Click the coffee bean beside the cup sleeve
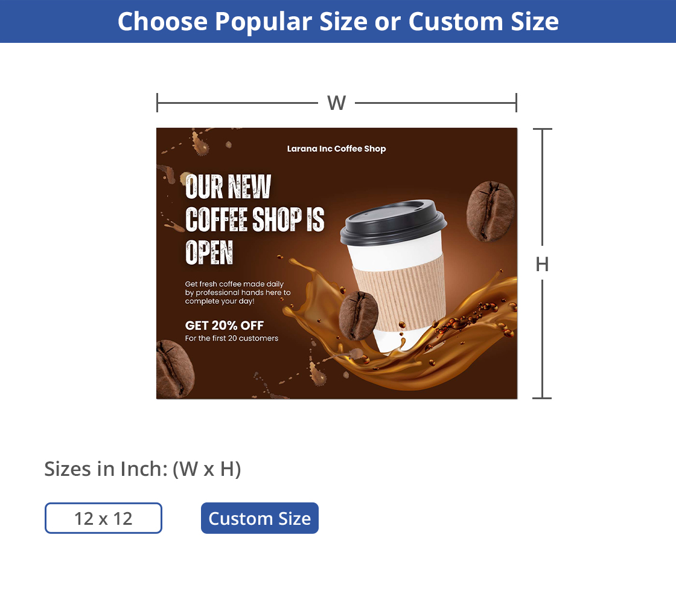Screen dimensions: 676x616 [359, 315]
